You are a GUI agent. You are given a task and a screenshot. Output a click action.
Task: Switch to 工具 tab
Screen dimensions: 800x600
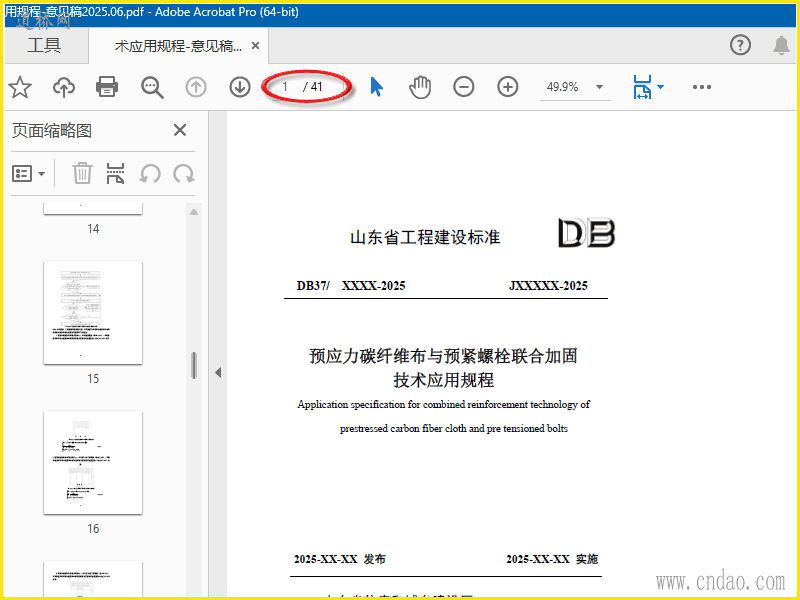44,45
